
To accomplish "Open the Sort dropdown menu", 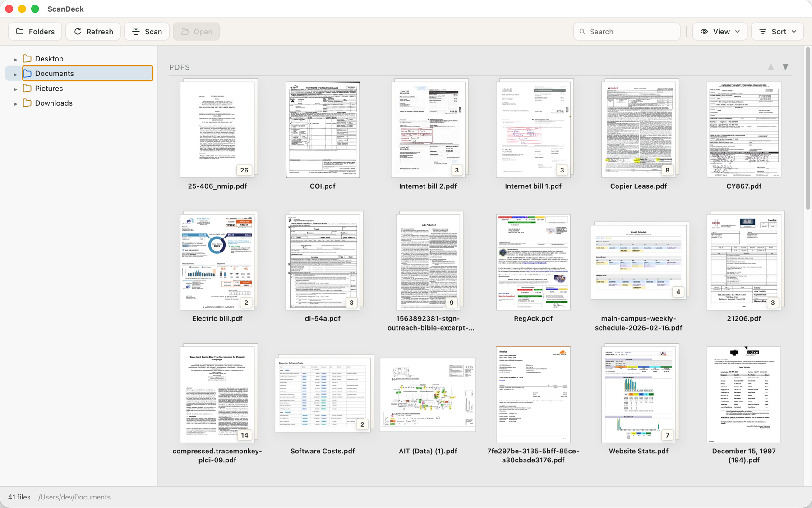I will [x=778, y=32].
